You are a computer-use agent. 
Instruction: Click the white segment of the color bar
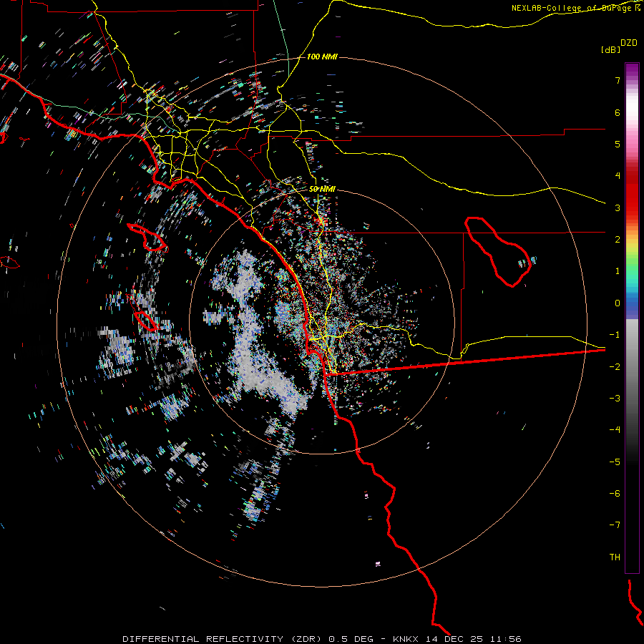point(632,107)
